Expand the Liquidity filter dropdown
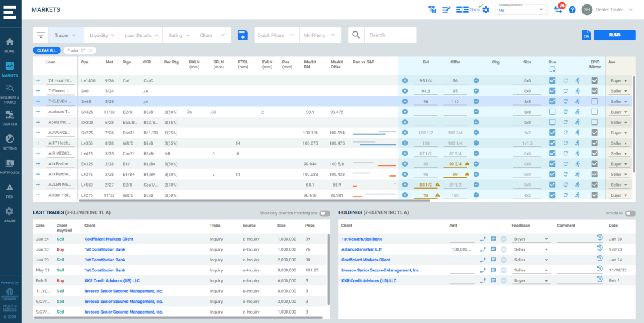 point(101,35)
